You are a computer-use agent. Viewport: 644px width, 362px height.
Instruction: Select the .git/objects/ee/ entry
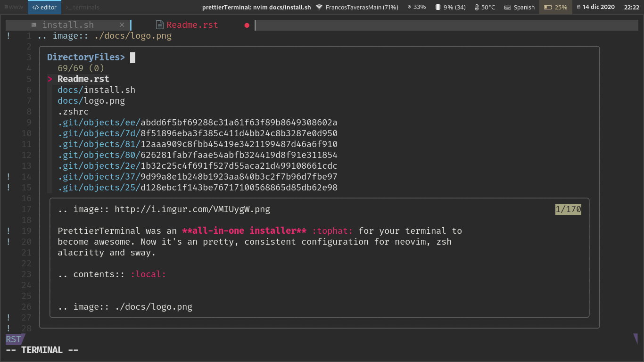198,123
